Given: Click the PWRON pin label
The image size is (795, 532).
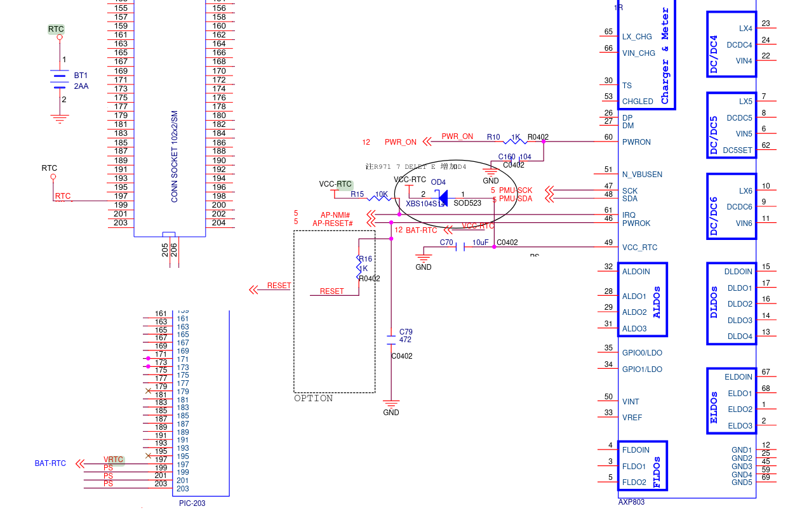Looking at the screenshot, I should [636, 142].
